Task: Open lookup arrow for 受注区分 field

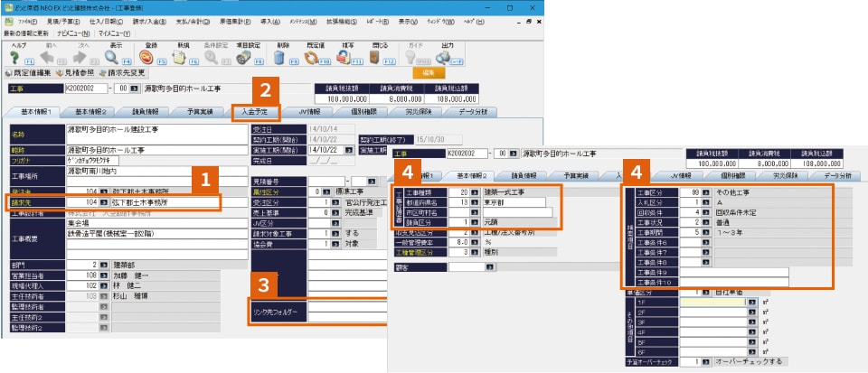Action: coord(335,202)
